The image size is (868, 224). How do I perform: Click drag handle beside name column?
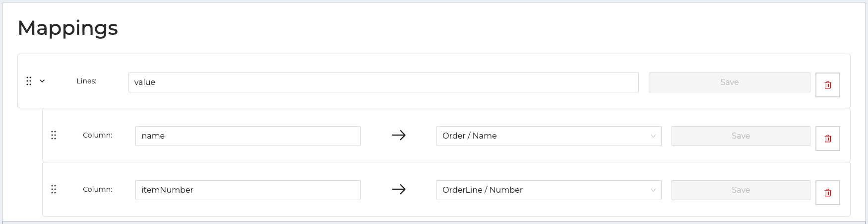pos(54,135)
